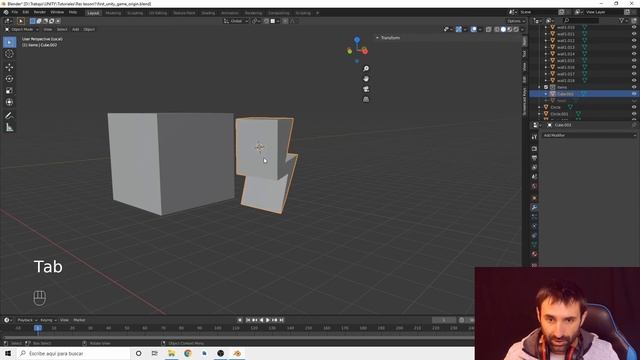Screen dimensions: 640x360
Task: Toggle visibility eye of Circle row
Action: pyautogui.click(x=634, y=107)
